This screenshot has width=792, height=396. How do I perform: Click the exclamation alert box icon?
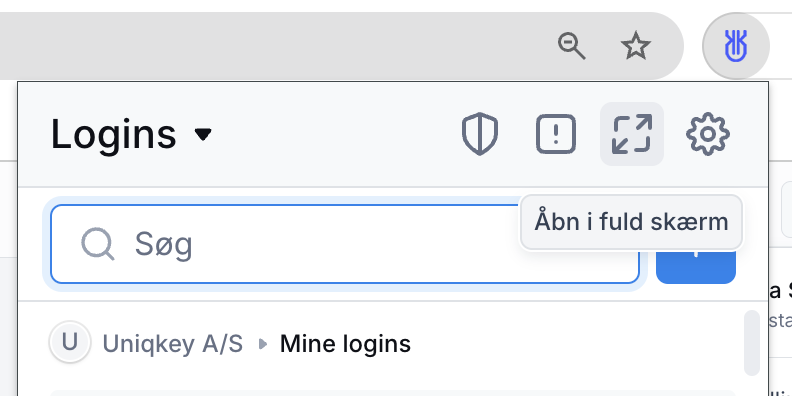pyautogui.click(x=556, y=134)
